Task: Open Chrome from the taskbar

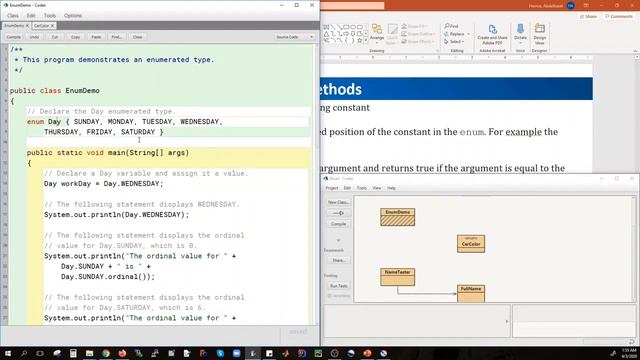Action: 106,353
